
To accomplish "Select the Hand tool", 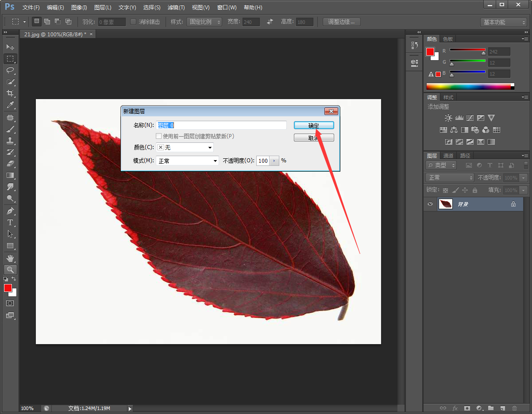I will pos(10,258).
